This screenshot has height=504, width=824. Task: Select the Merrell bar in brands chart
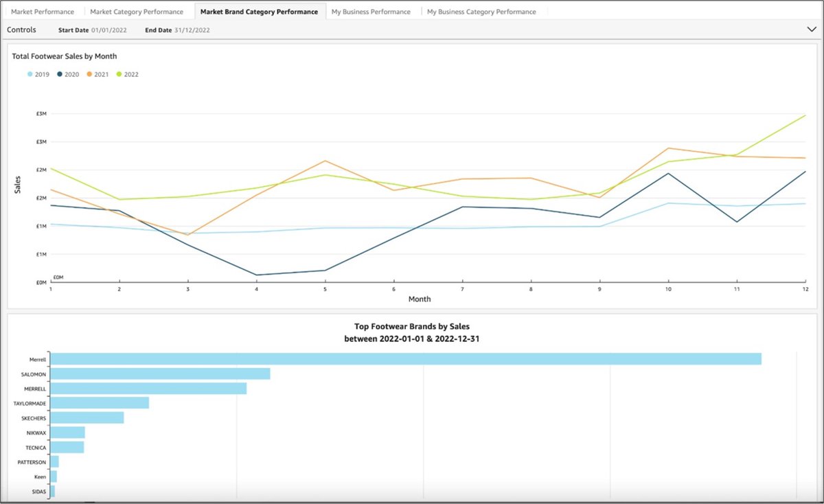(x=406, y=359)
